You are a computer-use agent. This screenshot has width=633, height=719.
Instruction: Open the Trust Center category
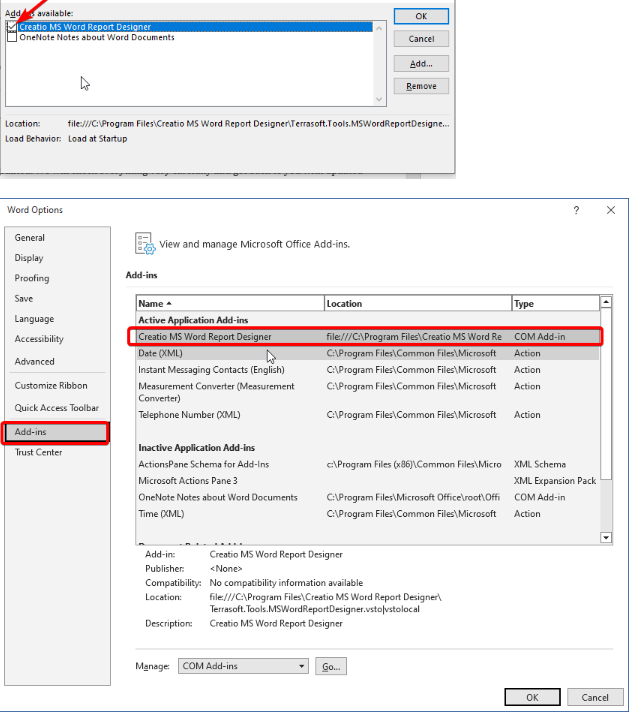click(39, 452)
